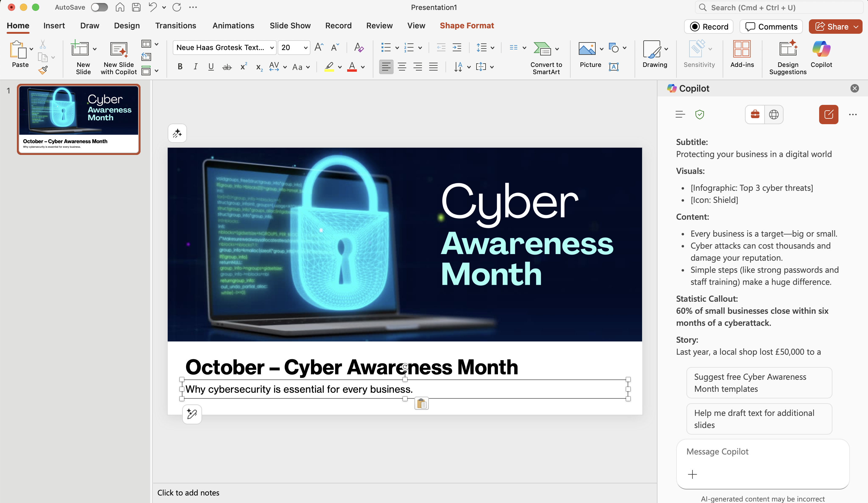The width and height of the screenshot is (868, 503).
Task: Open the font name dropdown
Action: (x=272, y=48)
